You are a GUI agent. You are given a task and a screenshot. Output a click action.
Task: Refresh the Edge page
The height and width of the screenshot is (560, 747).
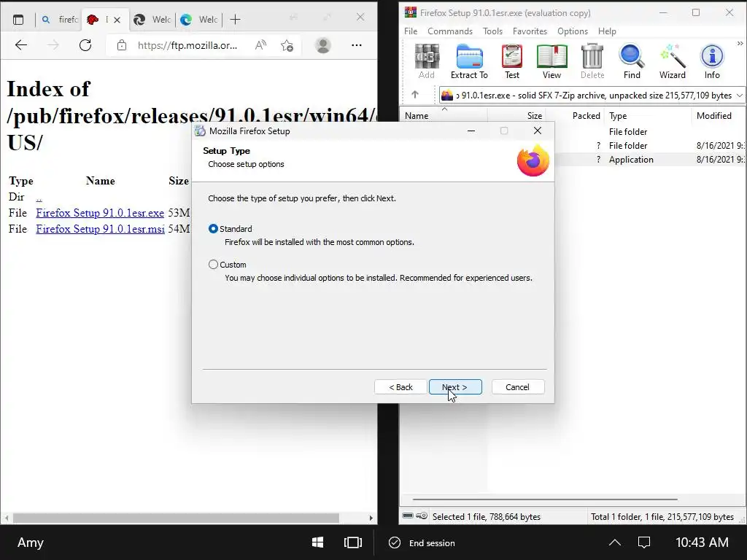pos(85,45)
